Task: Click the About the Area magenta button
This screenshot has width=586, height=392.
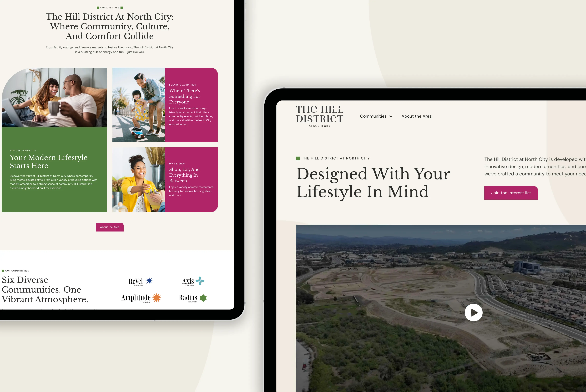Action: (x=110, y=227)
